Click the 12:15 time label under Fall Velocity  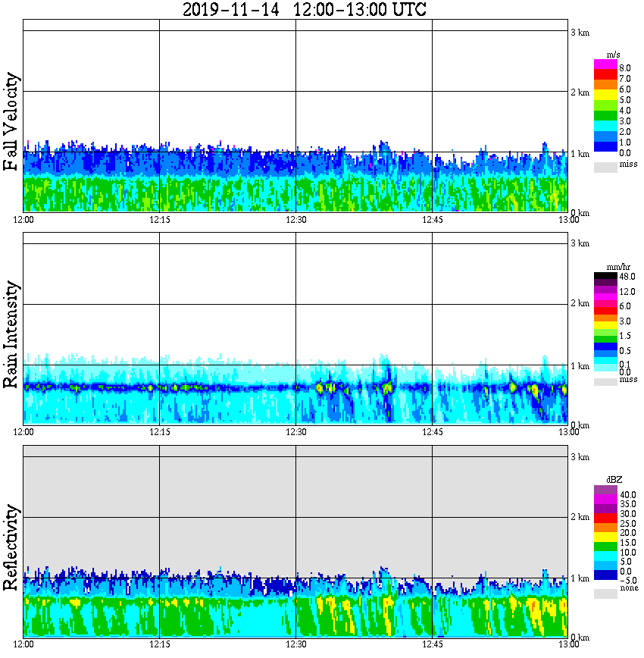click(160, 220)
